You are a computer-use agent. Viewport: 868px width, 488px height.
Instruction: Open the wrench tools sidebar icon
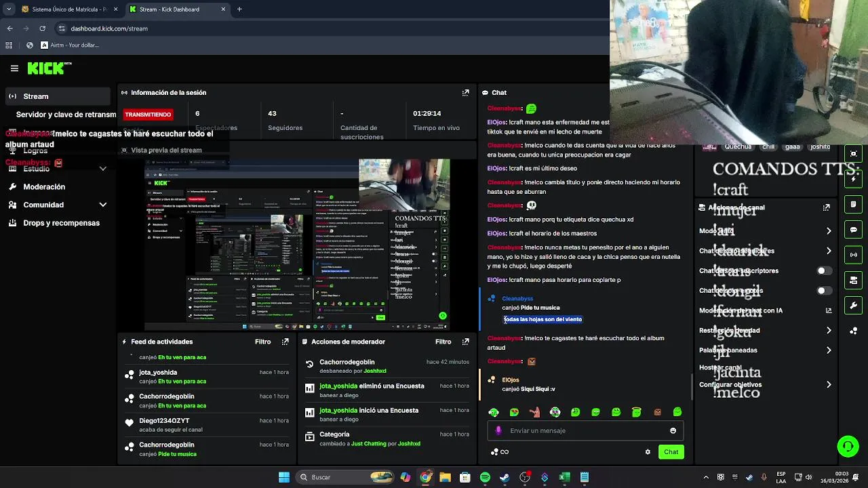pyautogui.click(x=854, y=306)
